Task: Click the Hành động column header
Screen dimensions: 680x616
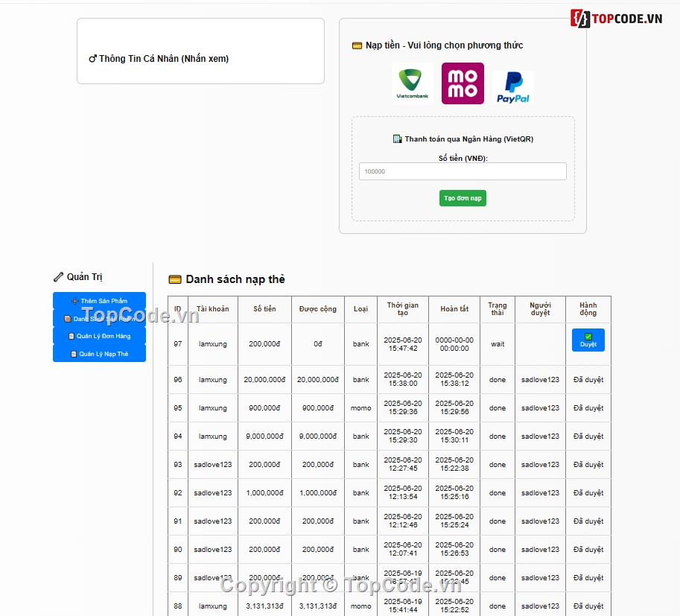Action: (588, 309)
